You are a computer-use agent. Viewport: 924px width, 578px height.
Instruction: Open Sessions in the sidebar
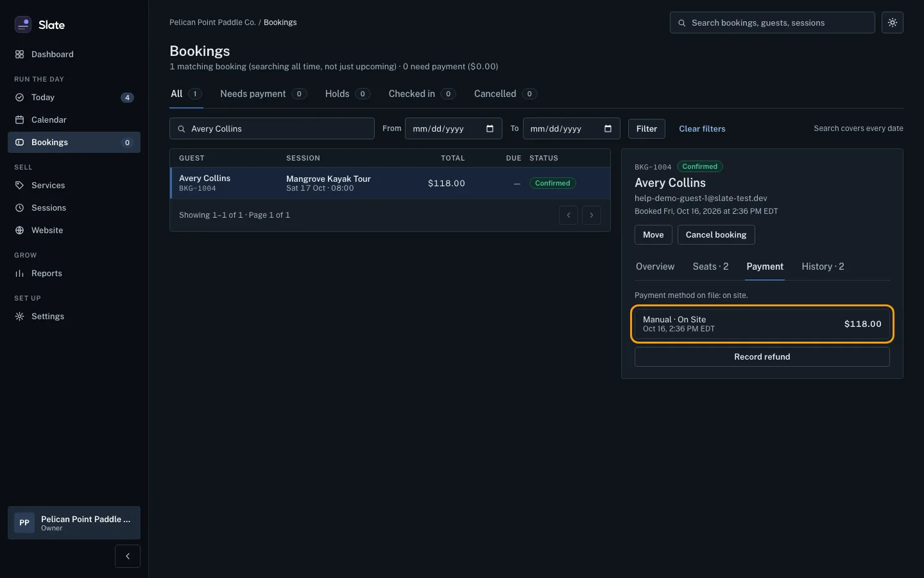74,208
